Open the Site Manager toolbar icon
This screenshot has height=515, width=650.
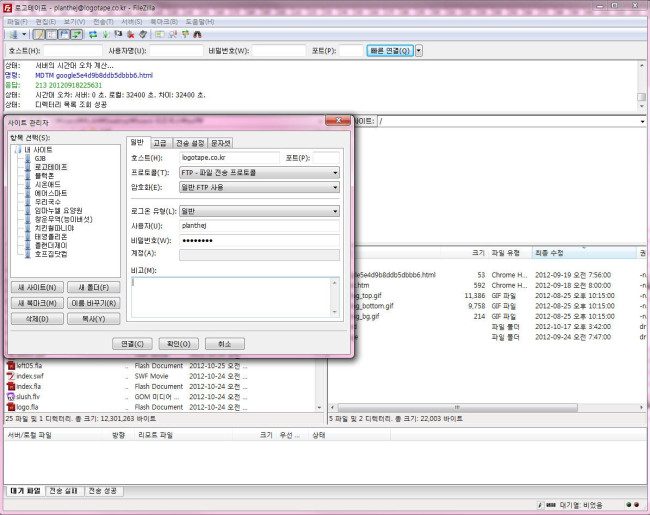(x=12, y=34)
